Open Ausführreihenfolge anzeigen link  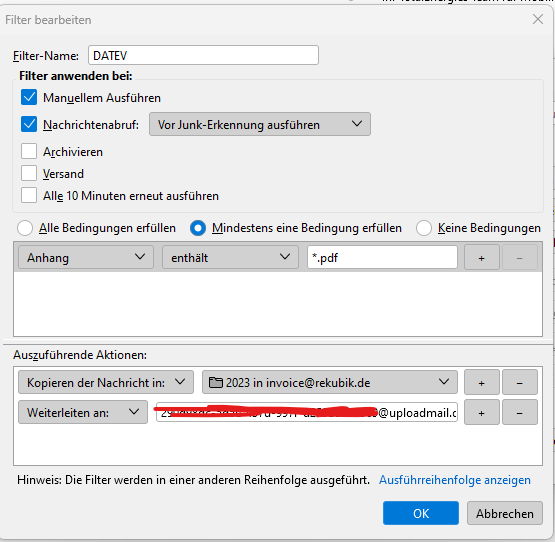pyautogui.click(x=454, y=480)
